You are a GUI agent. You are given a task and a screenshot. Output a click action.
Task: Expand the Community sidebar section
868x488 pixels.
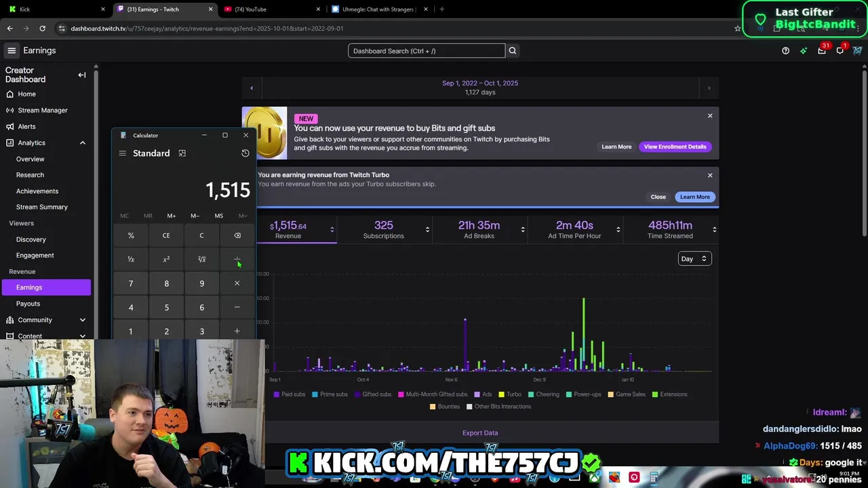pos(83,320)
